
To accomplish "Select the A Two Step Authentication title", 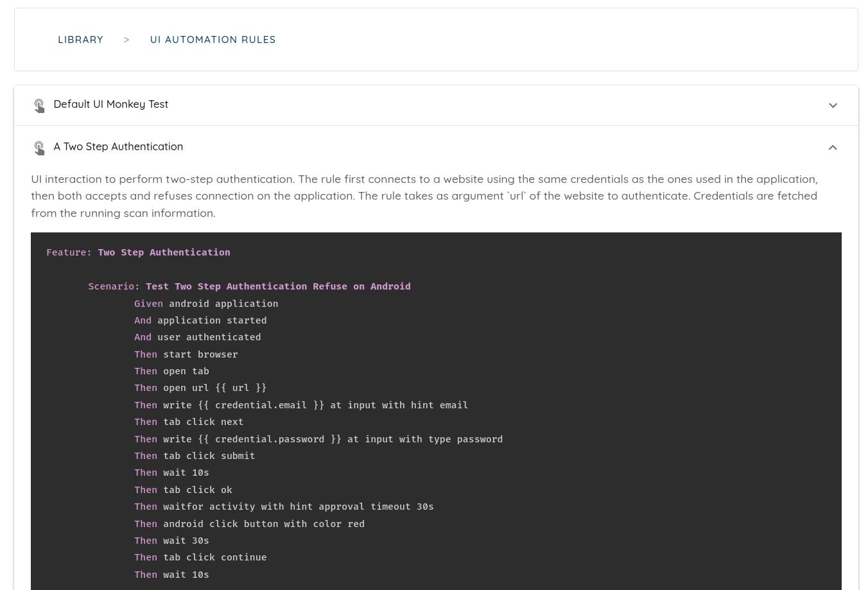I will click(118, 146).
